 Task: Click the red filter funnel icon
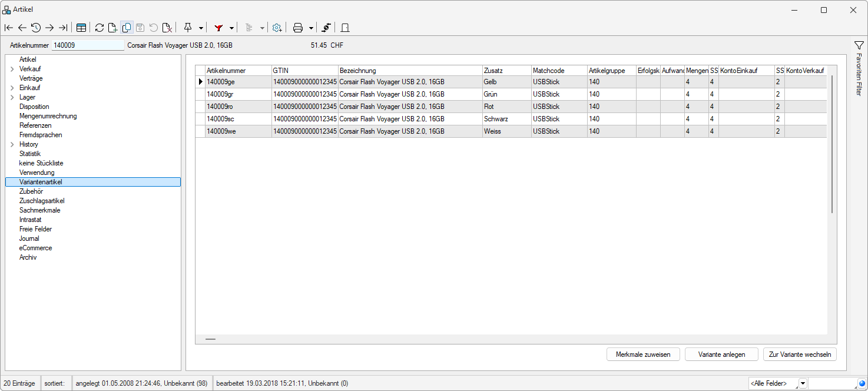(x=218, y=28)
